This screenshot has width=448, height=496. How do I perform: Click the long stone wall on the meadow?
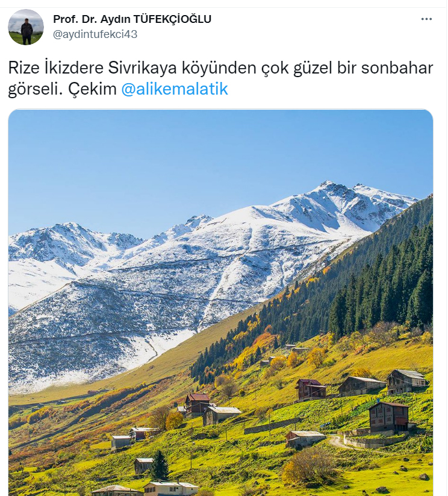pos(272,425)
